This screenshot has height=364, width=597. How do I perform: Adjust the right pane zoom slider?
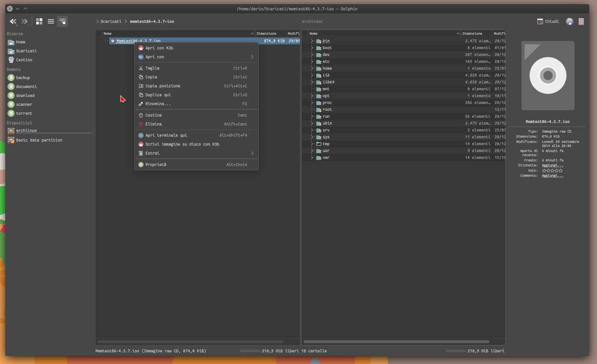coord(456,351)
